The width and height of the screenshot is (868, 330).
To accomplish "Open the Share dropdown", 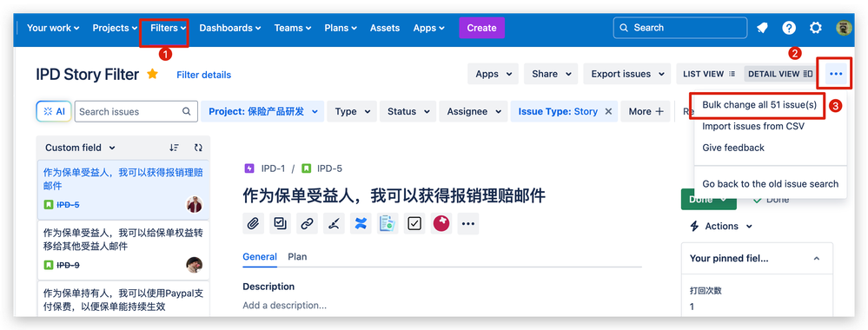I will pyautogui.click(x=551, y=74).
